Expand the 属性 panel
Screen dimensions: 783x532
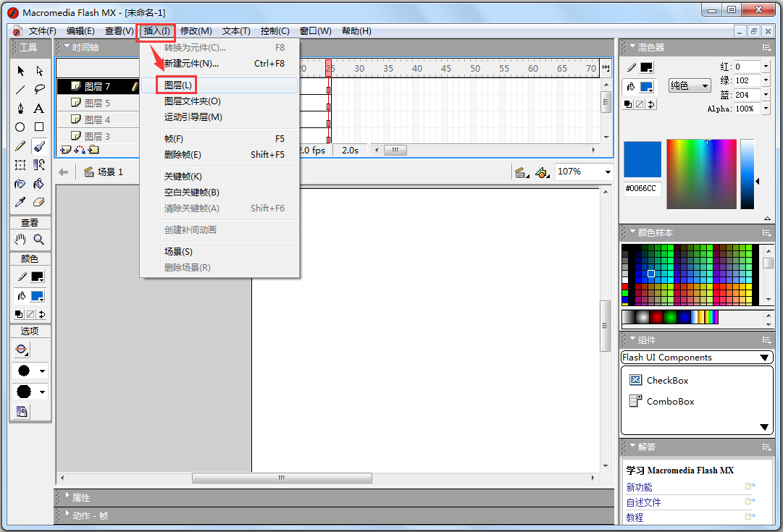(67, 496)
